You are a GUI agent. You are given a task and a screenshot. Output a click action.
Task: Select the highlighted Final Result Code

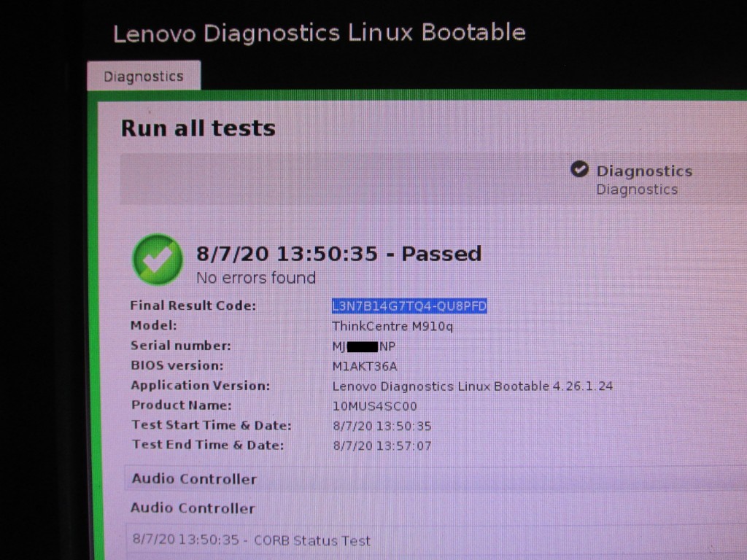(409, 306)
